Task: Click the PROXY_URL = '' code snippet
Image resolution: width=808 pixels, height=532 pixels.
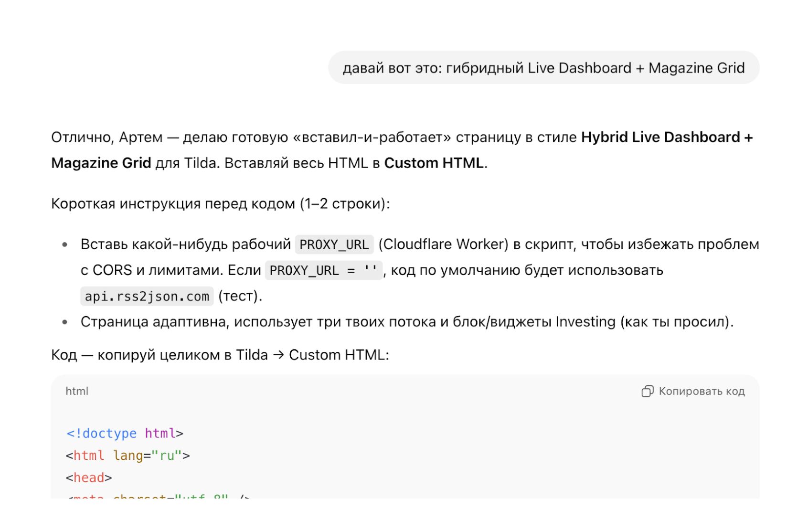Action: pyautogui.click(x=323, y=270)
